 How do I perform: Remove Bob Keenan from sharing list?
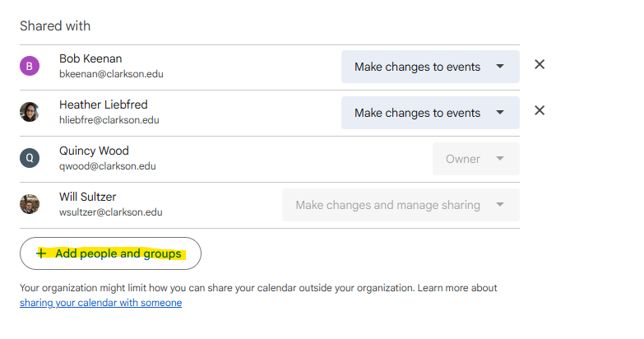point(540,64)
